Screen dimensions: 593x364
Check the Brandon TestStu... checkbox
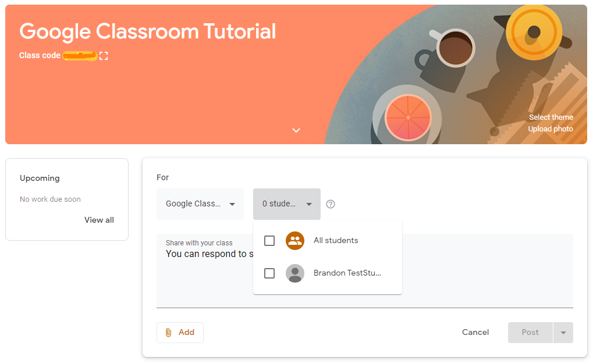(269, 273)
